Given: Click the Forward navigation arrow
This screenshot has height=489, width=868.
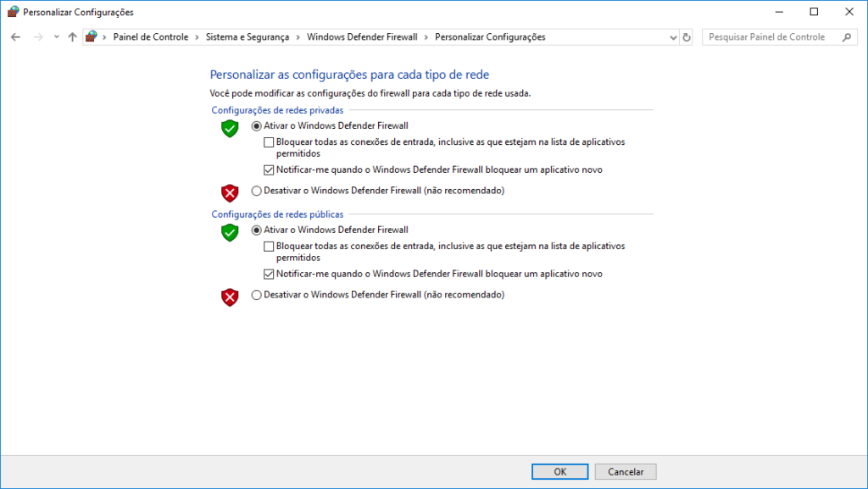Looking at the screenshot, I should (x=37, y=37).
